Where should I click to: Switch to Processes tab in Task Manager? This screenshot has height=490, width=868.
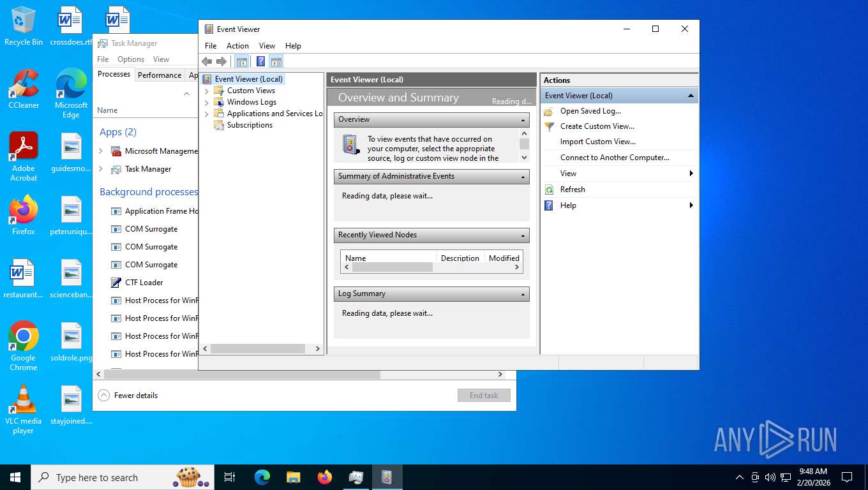pos(114,74)
